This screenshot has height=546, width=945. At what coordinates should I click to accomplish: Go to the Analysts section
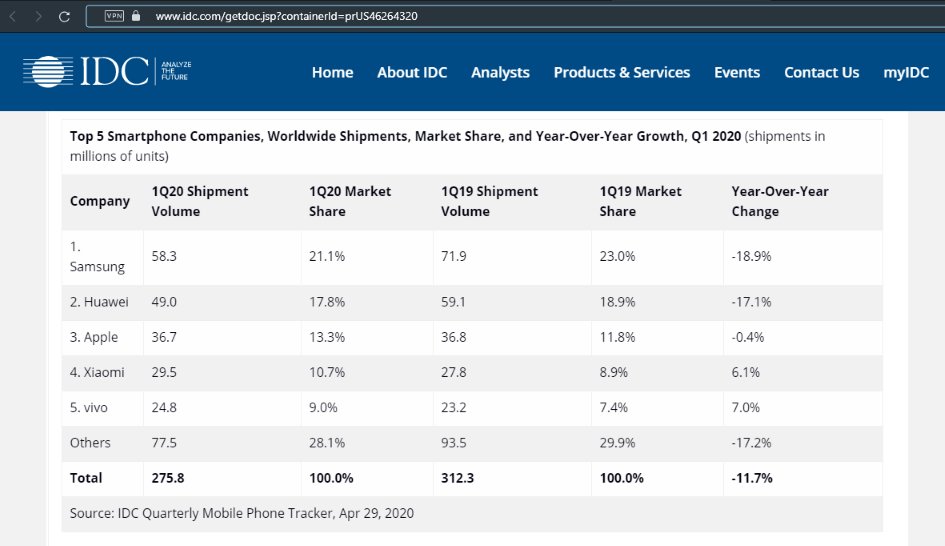pyautogui.click(x=500, y=72)
